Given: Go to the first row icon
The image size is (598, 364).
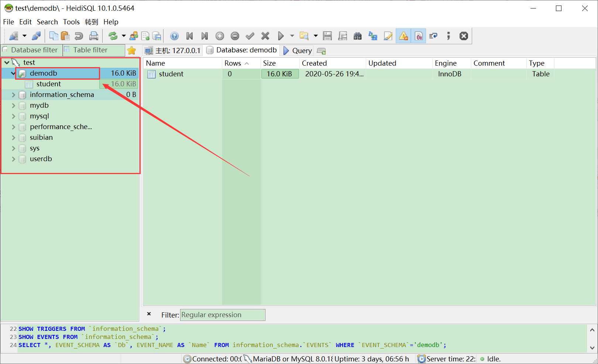Looking at the screenshot, I should pos(190,36).
